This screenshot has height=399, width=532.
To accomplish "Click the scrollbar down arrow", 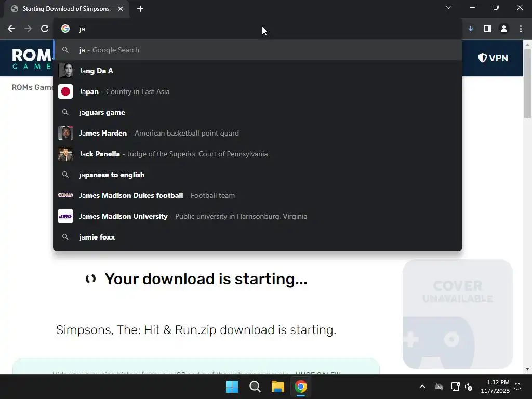I will click(x=527, y=369).
